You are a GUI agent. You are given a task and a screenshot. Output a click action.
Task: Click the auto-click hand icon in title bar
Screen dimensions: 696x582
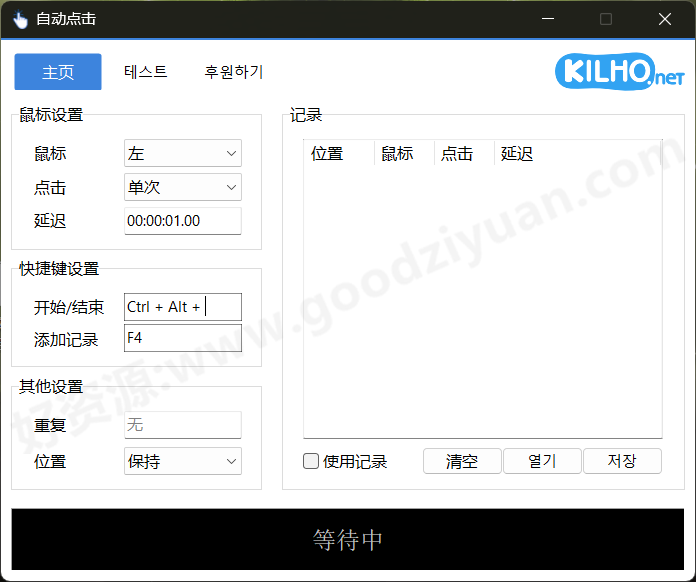[20, 19]
